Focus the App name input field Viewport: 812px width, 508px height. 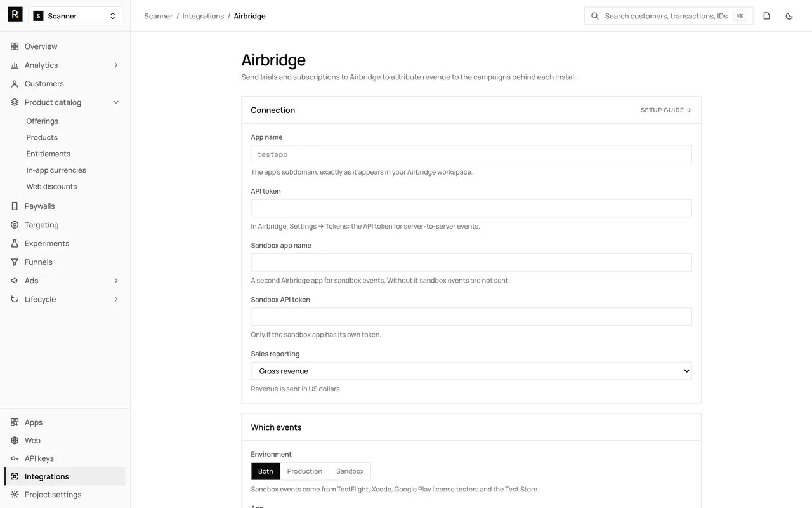471,154
